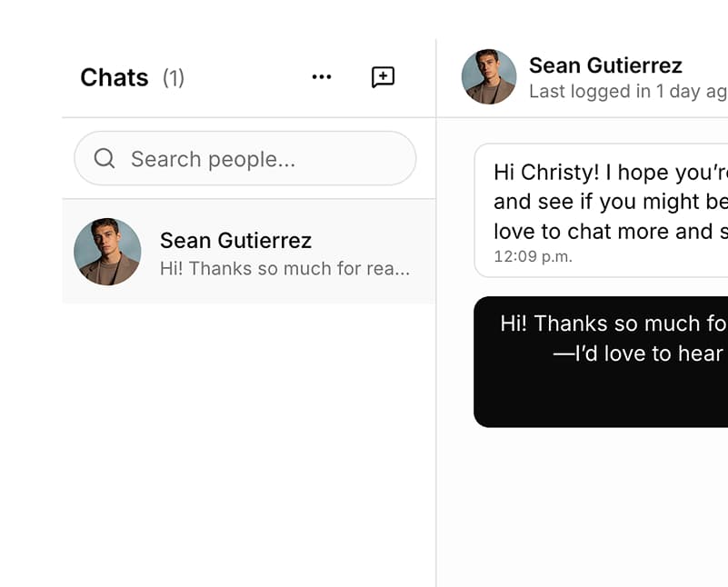Open Sean Gutierrez's name in conversation header
Screen dimensions: 728x587
605,65
